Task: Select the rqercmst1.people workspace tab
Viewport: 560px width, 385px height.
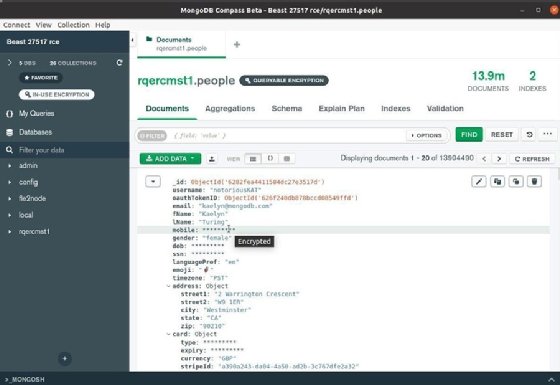Action: click(181, 44)
